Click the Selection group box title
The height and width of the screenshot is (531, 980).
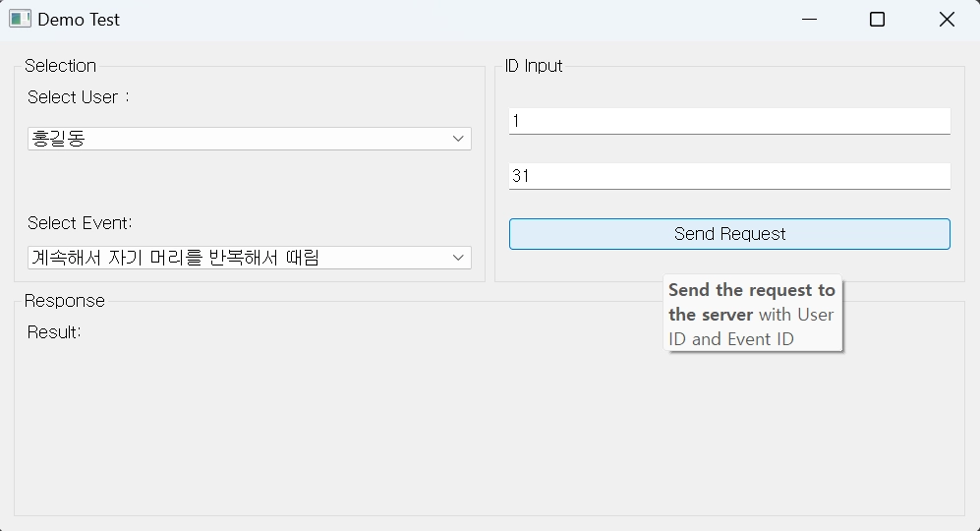60,66
